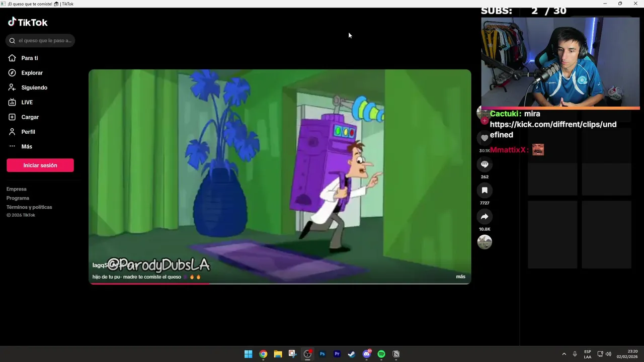Screen dimensions: 644x362
Task: Click the network tray icon
Action: tap(600, 354)
